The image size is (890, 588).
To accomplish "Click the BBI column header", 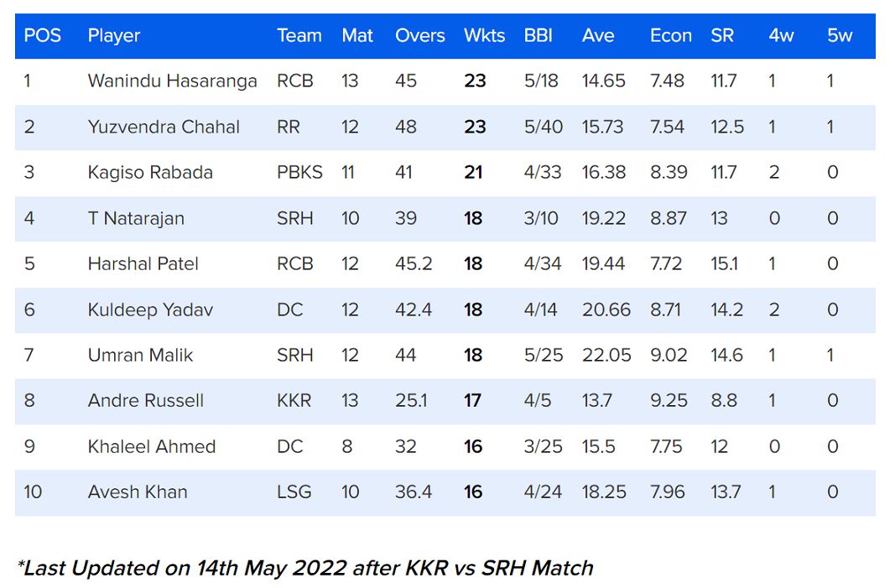I will (538, 36).
